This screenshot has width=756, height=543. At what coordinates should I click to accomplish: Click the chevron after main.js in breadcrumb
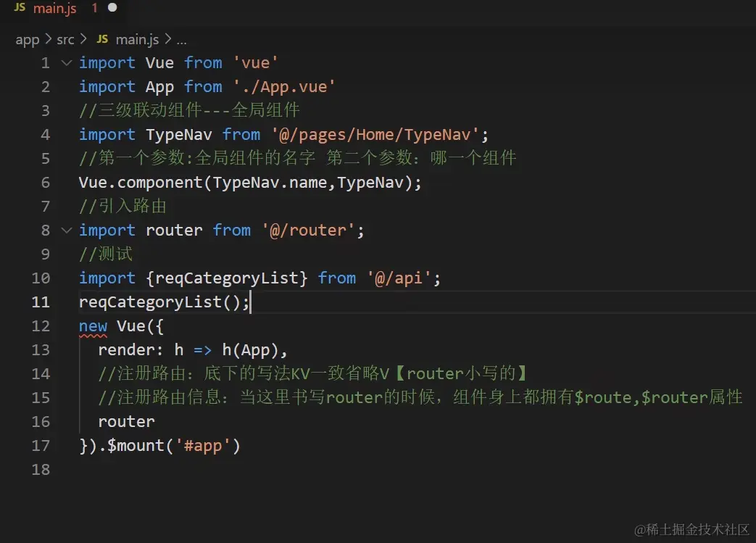coord(167,38)
